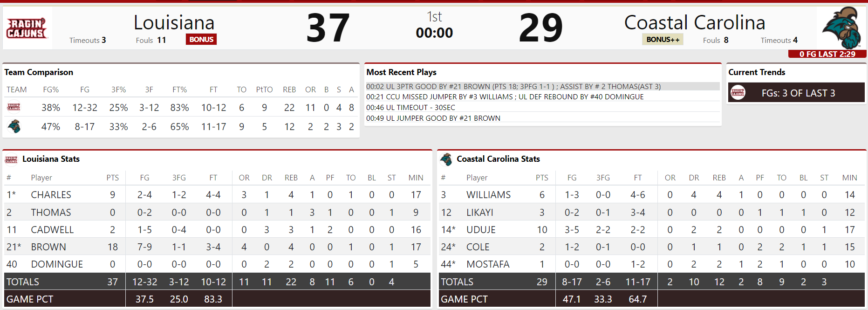This screenshot has height=310, width=868.
Task: Click the 0 FG LAST 2:29 red banner
Action: [x=827, y=54]
